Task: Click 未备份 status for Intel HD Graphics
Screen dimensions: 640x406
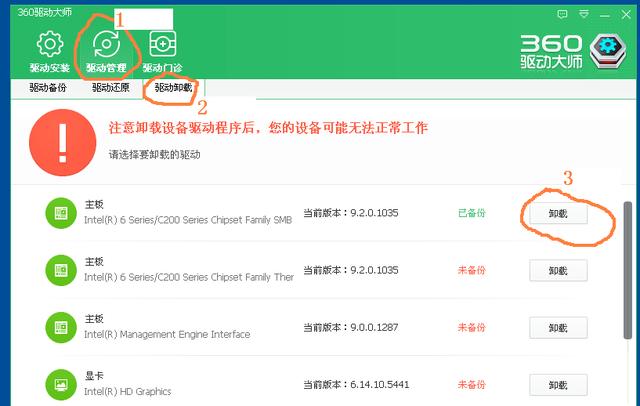Action: point(472,384)
